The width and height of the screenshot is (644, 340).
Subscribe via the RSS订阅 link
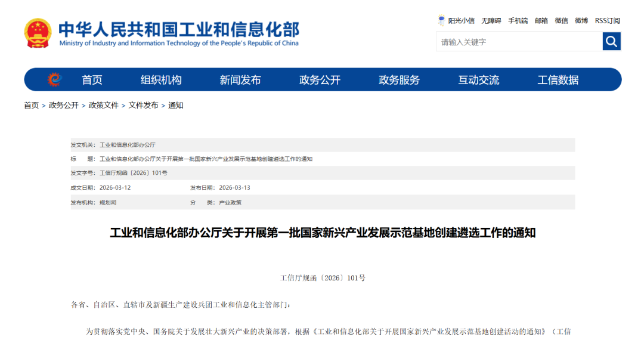tap(607, 21)
